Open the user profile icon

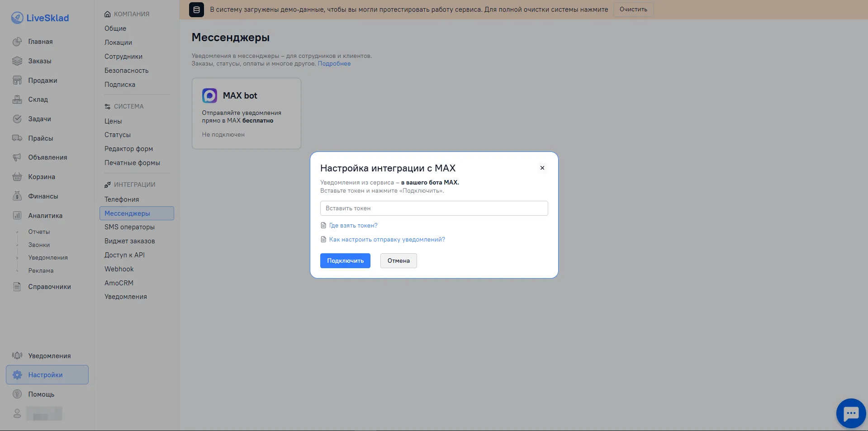pos(17,414)
